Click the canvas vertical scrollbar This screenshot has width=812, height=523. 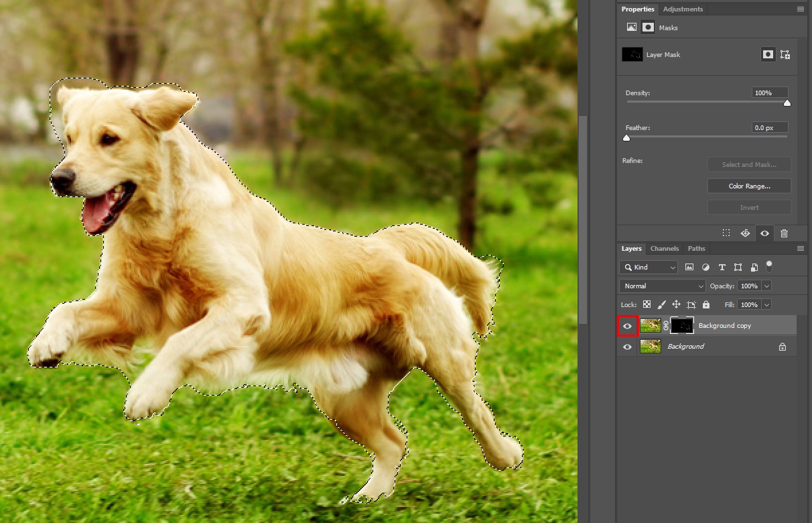(583, 221)
